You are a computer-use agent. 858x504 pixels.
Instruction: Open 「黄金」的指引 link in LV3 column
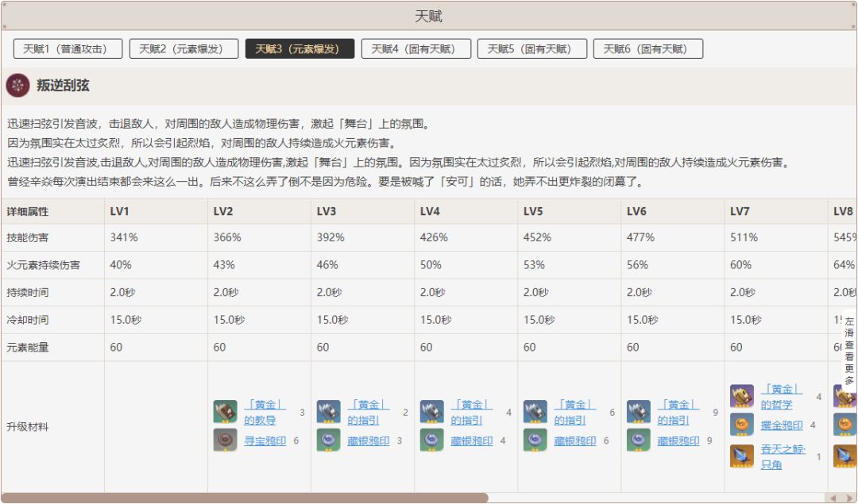[x=368, y=413]
